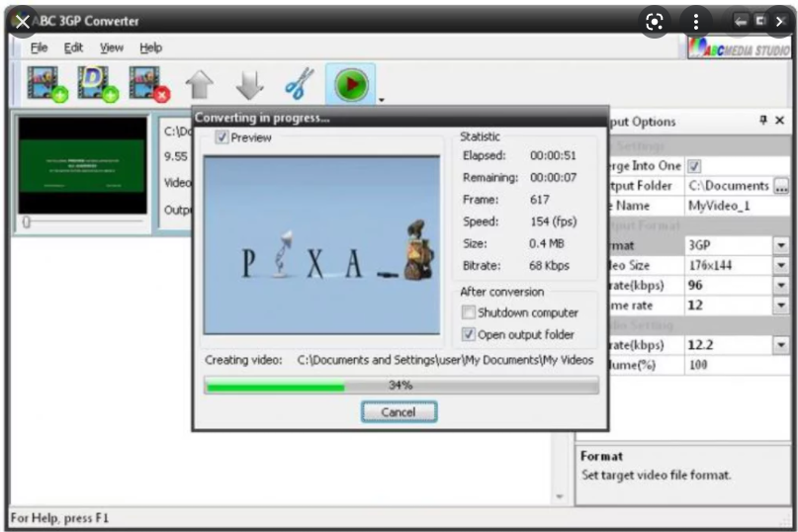Expand the Format 3GP dropdown
Image resolution: width=798 pixels, height=532 pixels.
click(781, 245)
